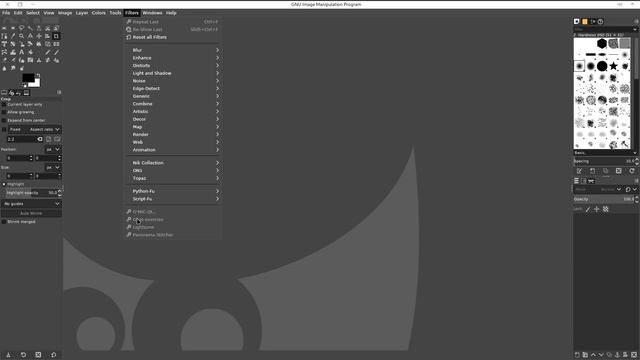Save tool preset at toolbox bottom
Viewport: 640px width, 360px height.
click(x=8, y=355)
